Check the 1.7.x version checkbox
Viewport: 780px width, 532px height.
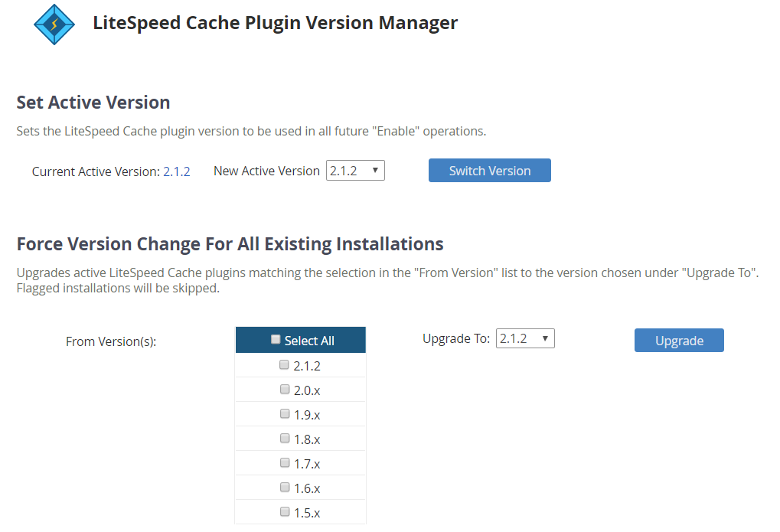point(285,463)
